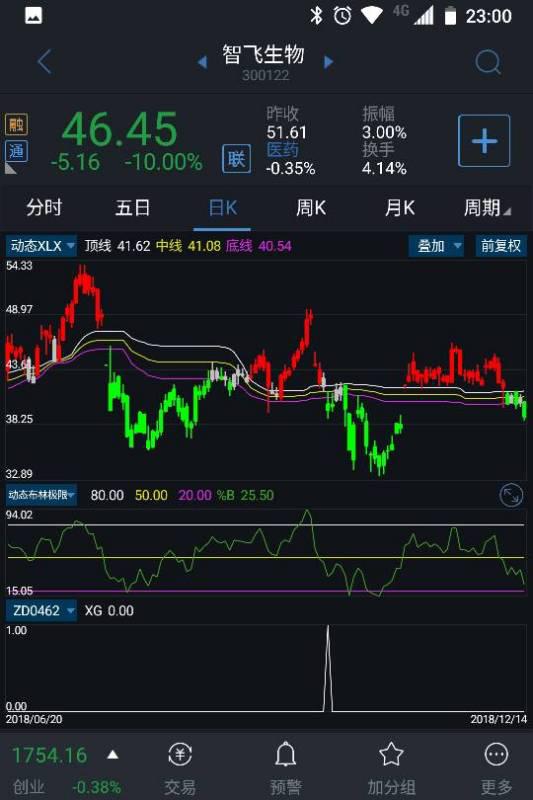This screenshot has height=800, width=533.
Task: Open the 动态布林极限 indicator dropdown
Action: coord(41,495)
